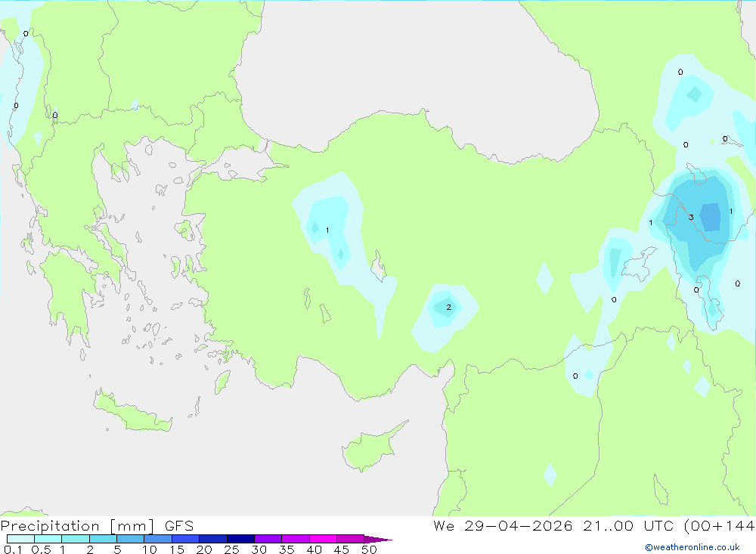756x554 pixels.
Task: Click the "GFS" model label
Action: pos(179,526)
